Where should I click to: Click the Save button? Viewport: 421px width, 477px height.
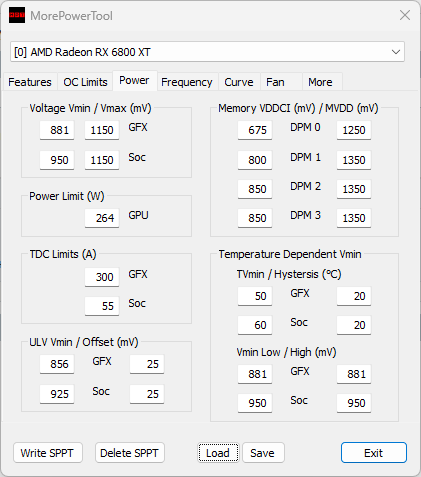[x=263, y=453]
